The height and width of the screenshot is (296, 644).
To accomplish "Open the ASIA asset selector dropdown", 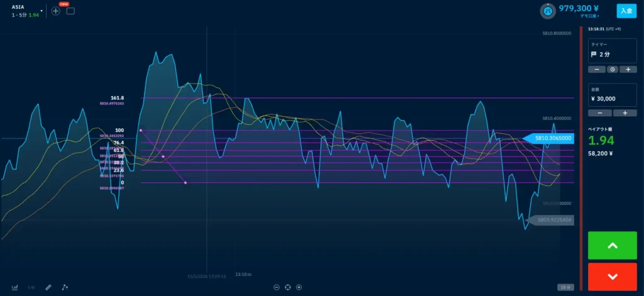I will (26, 11).
